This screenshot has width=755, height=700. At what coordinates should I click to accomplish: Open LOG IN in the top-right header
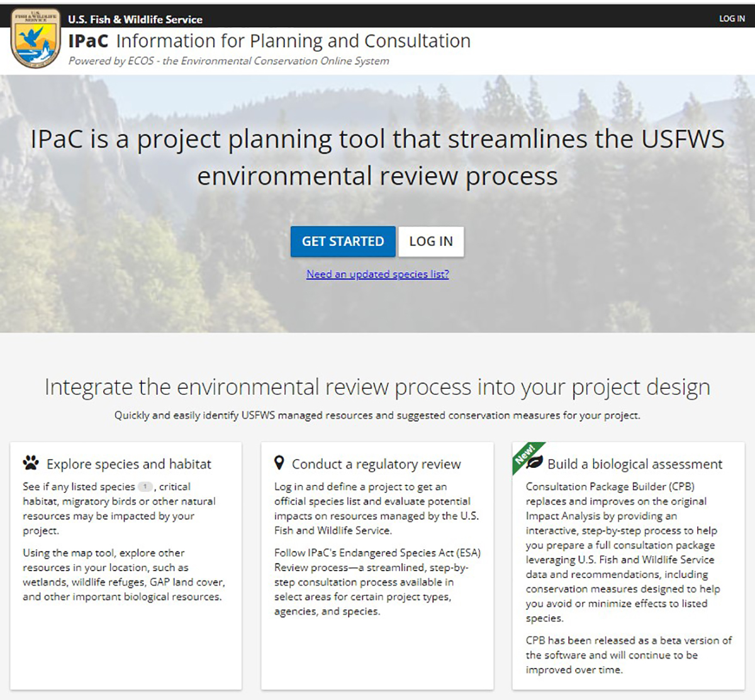(x=732, y=18)
